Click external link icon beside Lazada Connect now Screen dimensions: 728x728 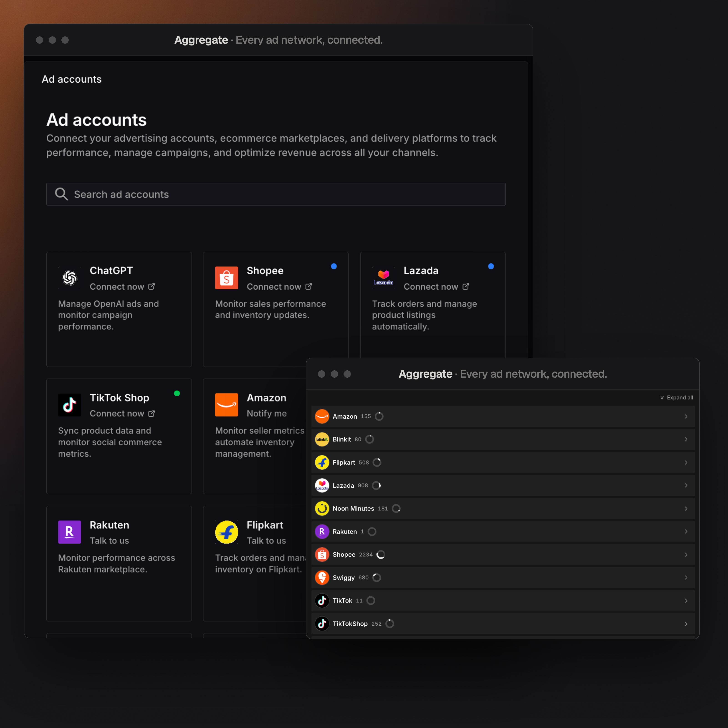click(466, 286)
